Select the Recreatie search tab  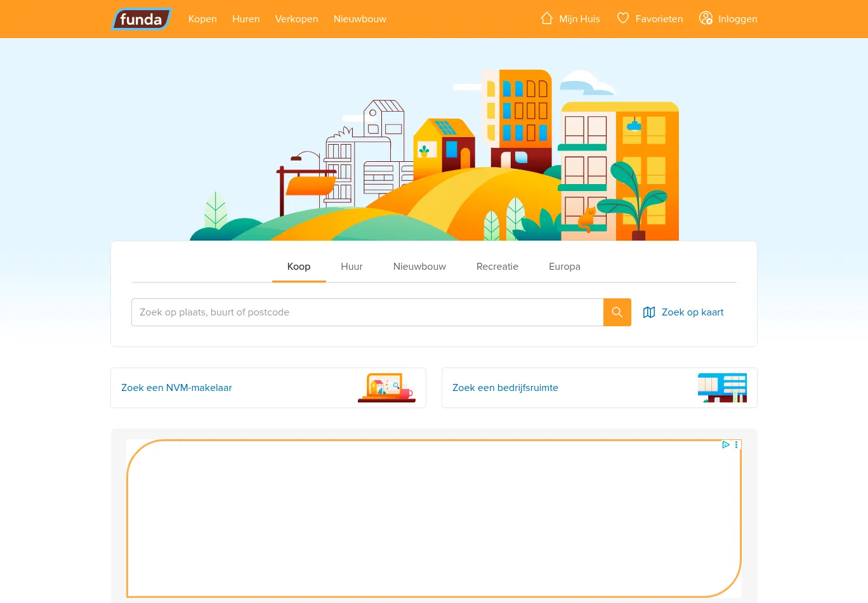(497, 267)
